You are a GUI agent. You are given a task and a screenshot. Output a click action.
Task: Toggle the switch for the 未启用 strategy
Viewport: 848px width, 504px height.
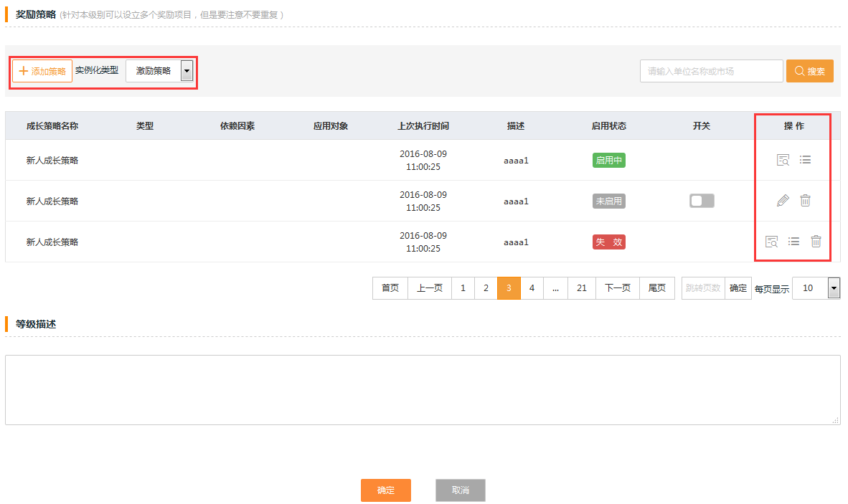(702, 201)
